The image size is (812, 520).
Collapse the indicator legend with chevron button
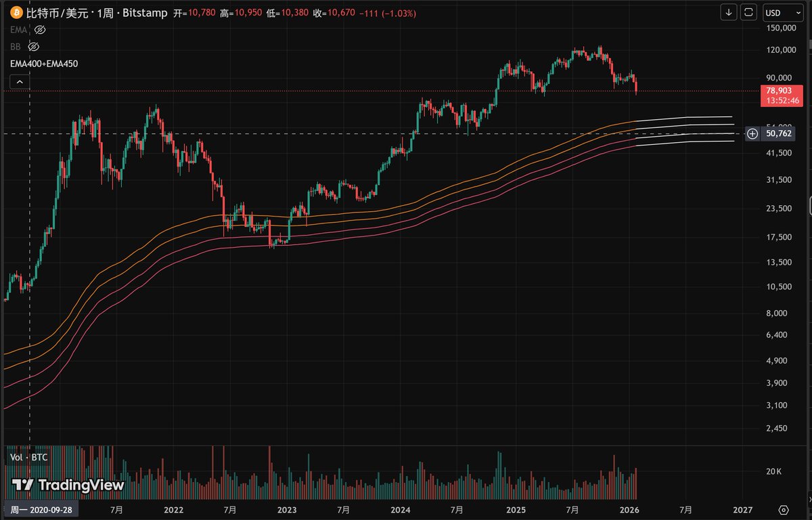point(19,82)
